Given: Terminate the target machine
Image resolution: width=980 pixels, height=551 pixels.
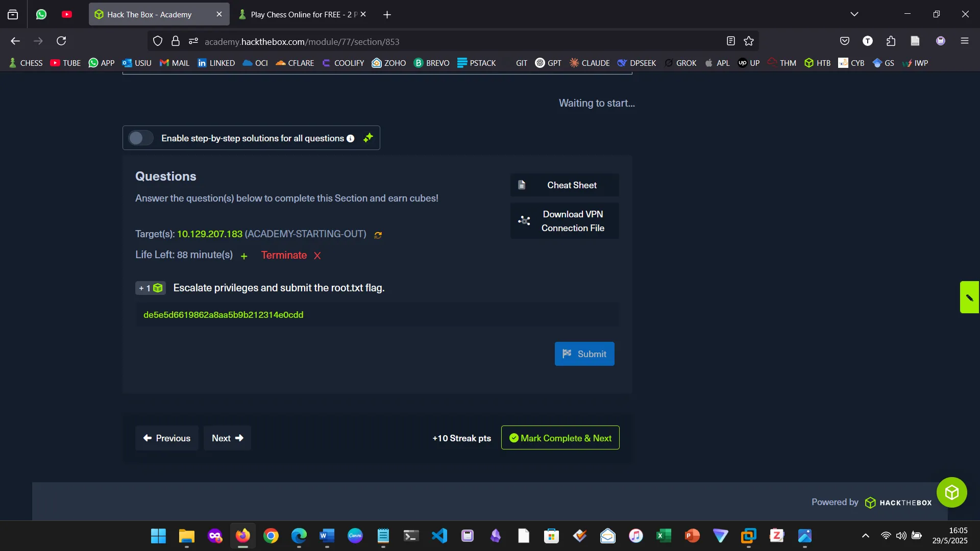Looking at the screenshot, I should coord(284,255).
